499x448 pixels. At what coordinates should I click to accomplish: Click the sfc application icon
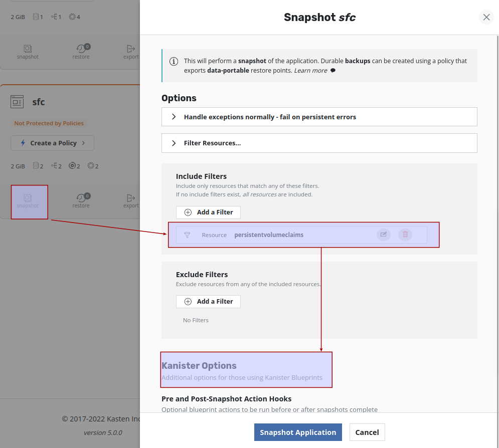coord(17,102)
